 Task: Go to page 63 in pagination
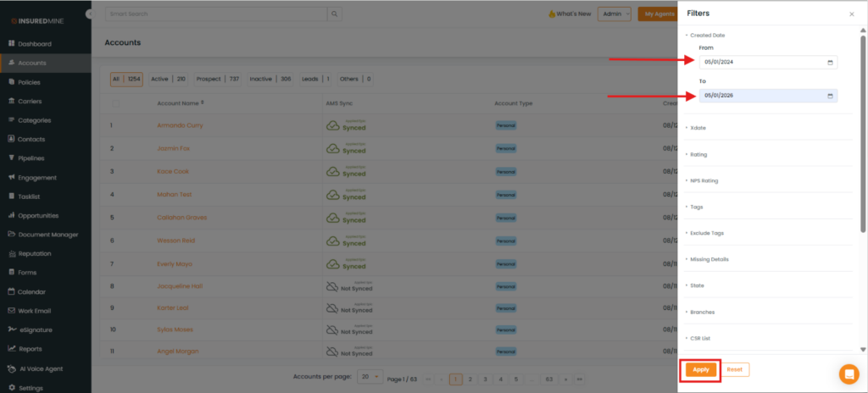549,379
